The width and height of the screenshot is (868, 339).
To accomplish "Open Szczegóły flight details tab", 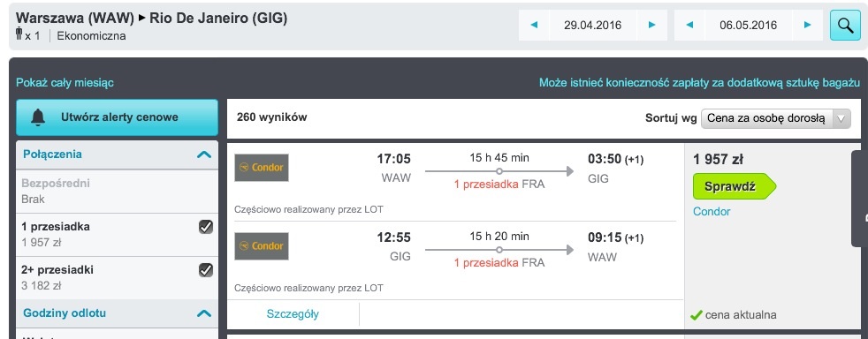I will (293, 314).
